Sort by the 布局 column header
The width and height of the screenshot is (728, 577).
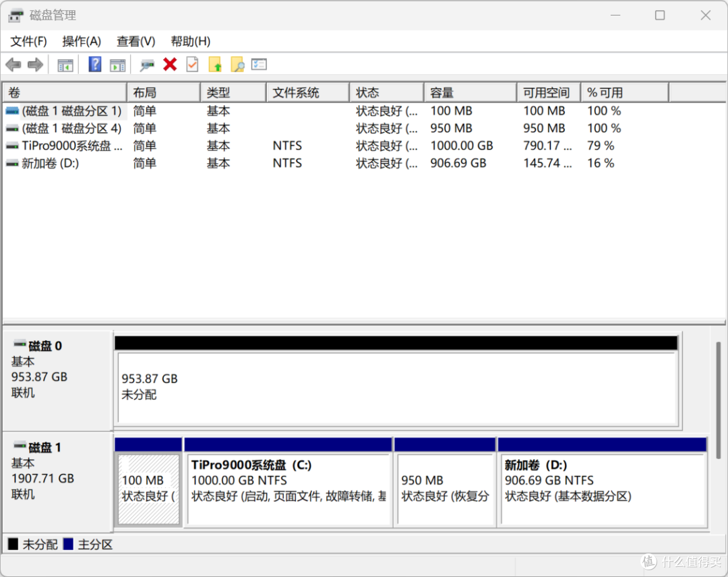164,92
